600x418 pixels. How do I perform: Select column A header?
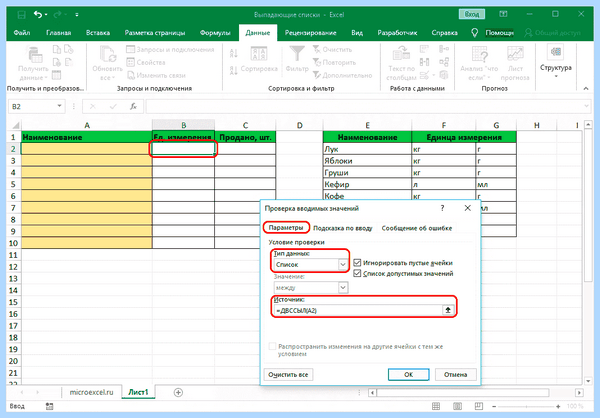click(87, 125)
